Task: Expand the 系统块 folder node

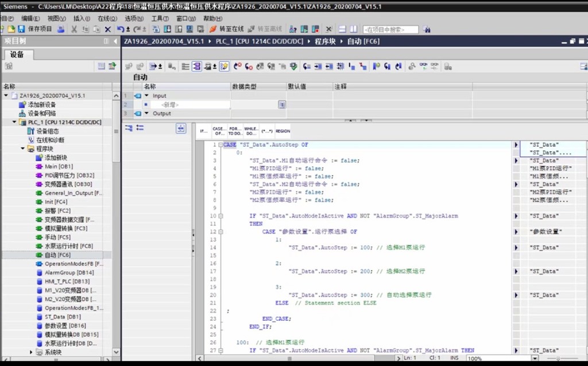Action: click(31, 352)
